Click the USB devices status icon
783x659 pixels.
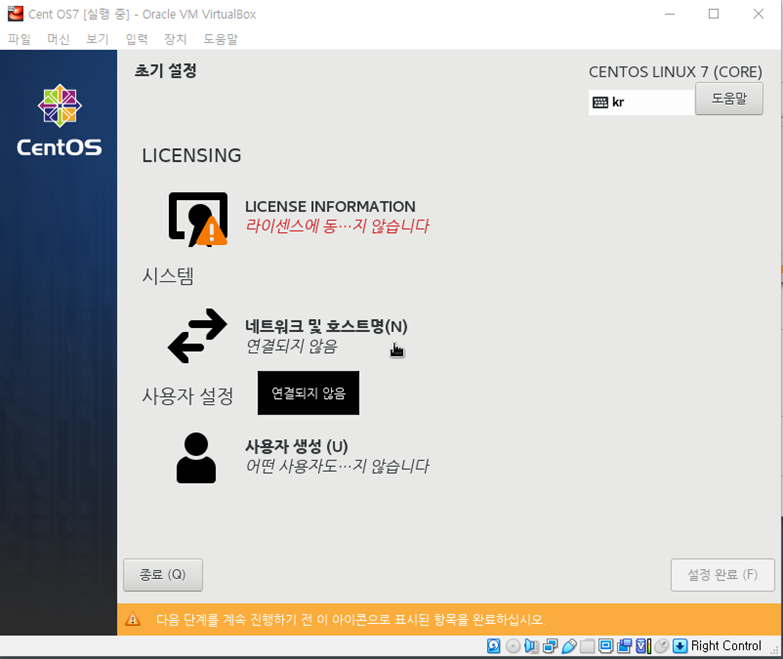pyautogui.click(x=569, y=646)
